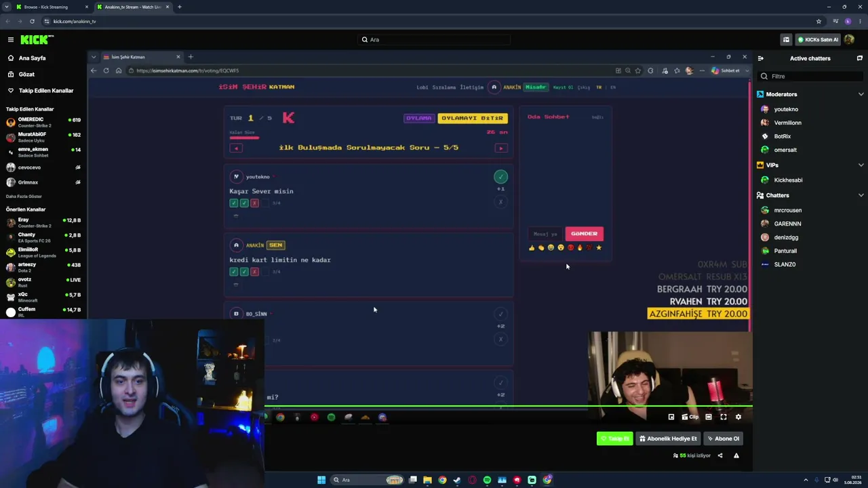Open the player settings gear

click(x=738, y=417)
